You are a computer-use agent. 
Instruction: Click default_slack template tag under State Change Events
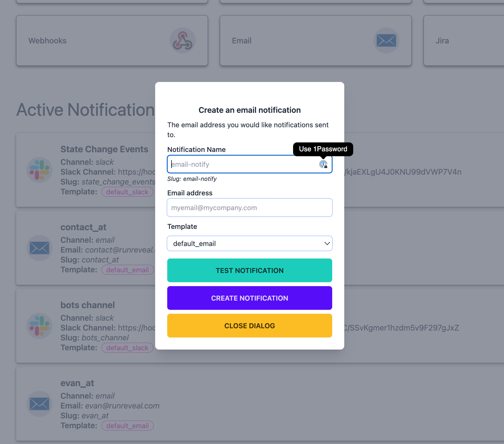127,192
